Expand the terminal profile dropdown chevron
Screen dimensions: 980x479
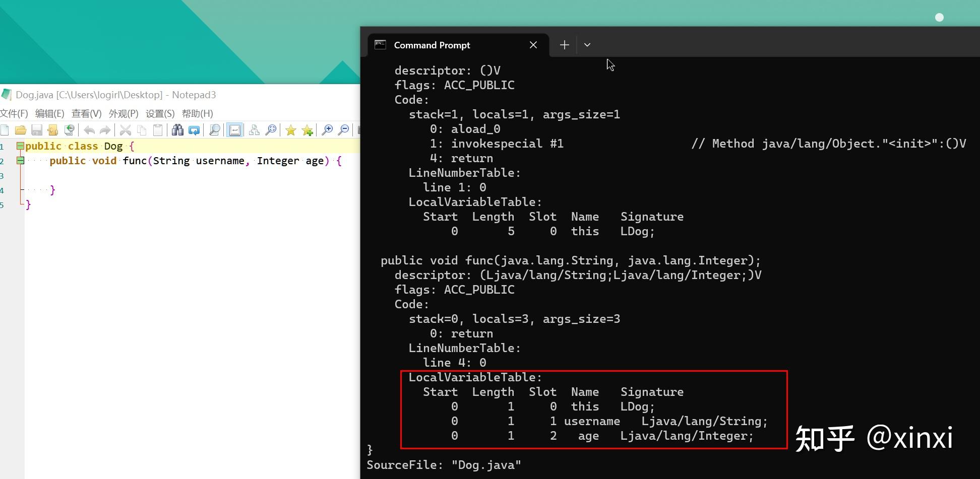point(587,45)
